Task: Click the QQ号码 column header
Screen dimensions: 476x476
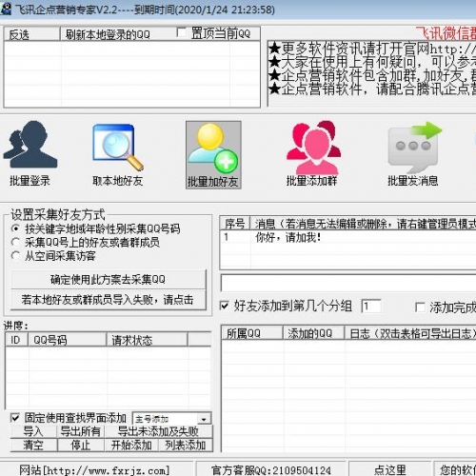Action: 68,340
